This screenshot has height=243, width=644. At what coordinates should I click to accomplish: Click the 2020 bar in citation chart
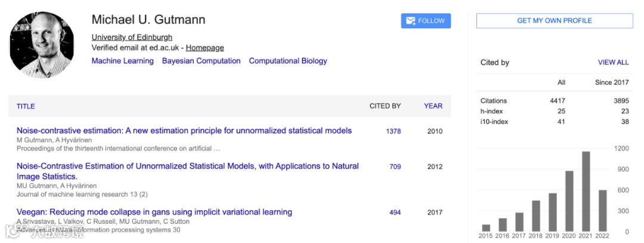(569, 202)
